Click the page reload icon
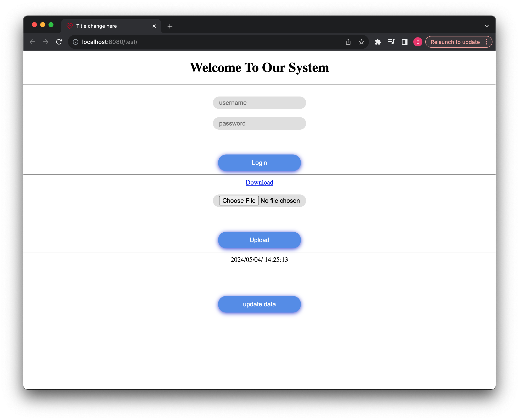Image resolution: width=519 pixels, height=420 pixels. click(x=60, y=42)
